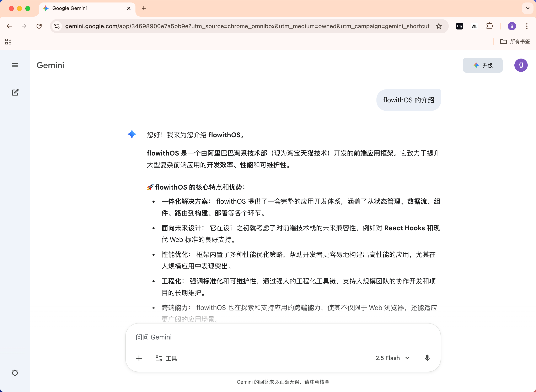Open the 工具 tools menu
This screenshot has height=392, width=536.
point(166,358)
